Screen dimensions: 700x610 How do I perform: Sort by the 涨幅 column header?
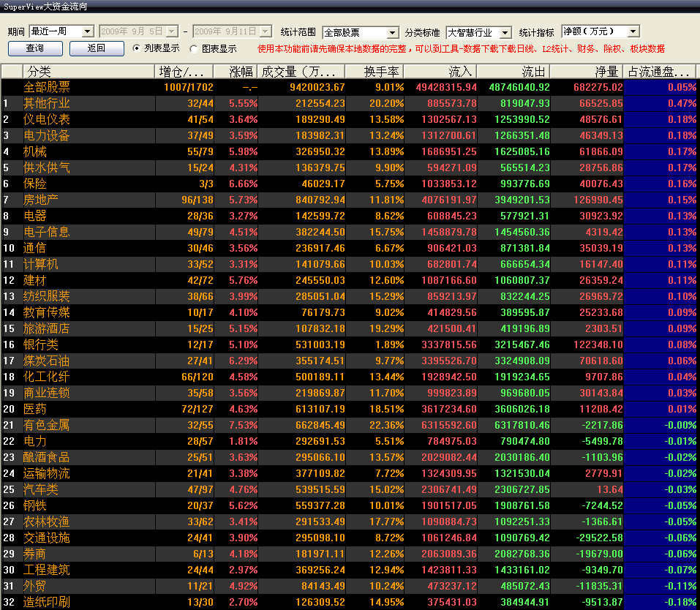click(x=241, y=72)
